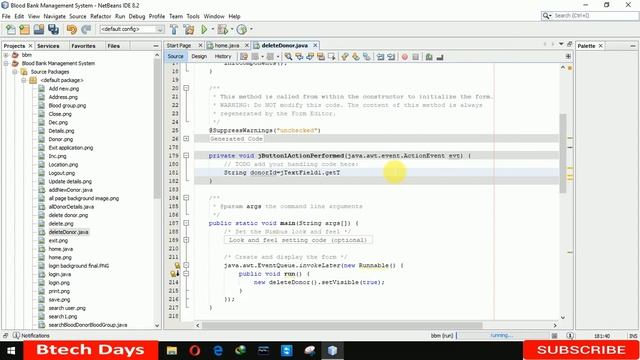Switch to the Start Page tab

179,45
